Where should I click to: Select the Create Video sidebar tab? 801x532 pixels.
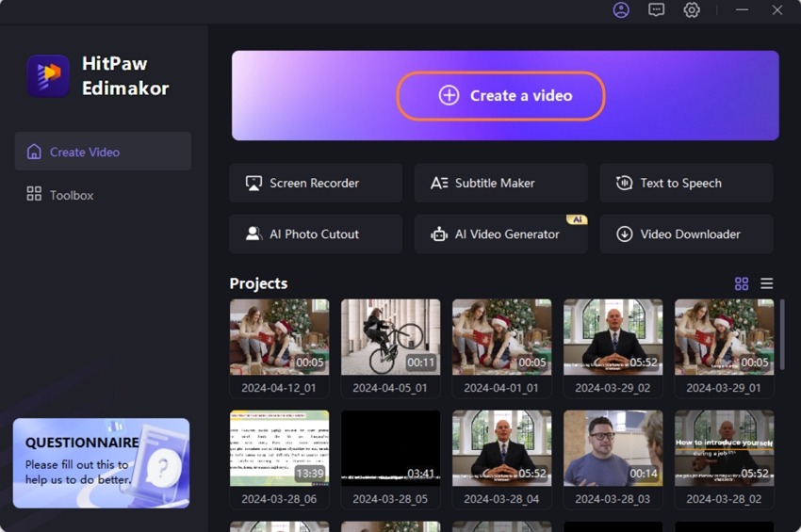[x=103, y=152]
